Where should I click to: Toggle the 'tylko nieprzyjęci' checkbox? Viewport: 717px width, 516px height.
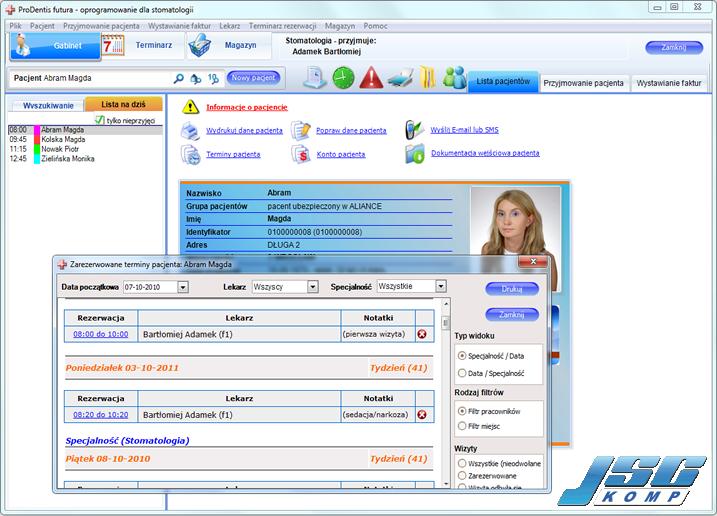click(100, 120)
